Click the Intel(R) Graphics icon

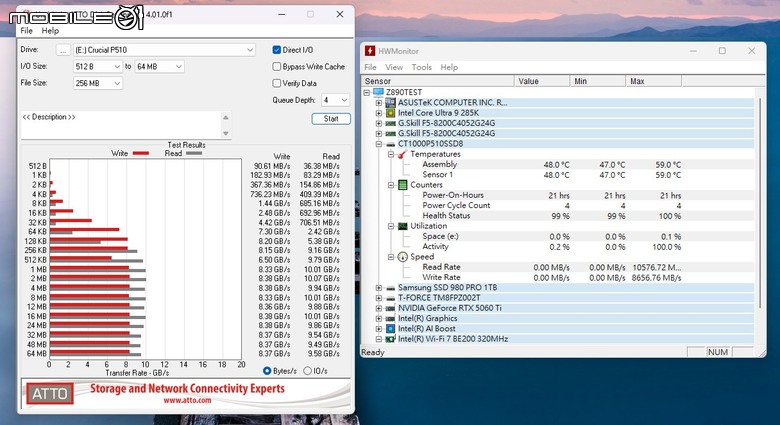[x=390, y=319]
